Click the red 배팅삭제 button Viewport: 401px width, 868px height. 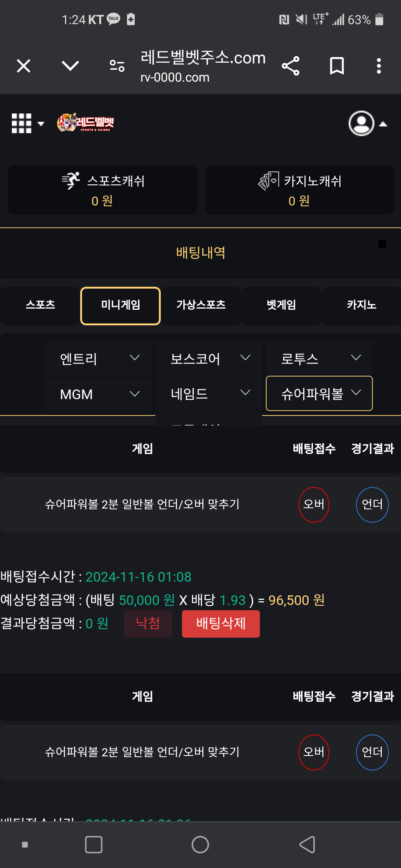point(221,624)
